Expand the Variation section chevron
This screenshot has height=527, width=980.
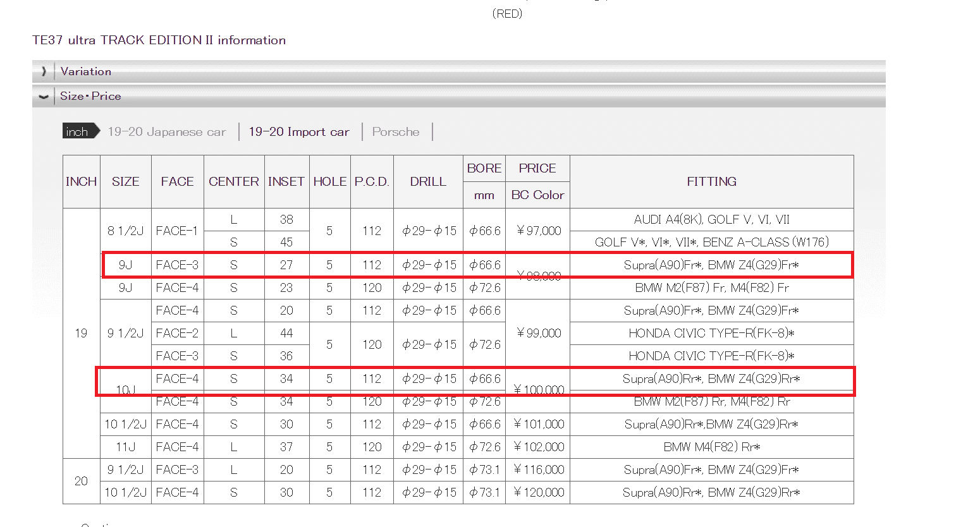coord(44,71)
